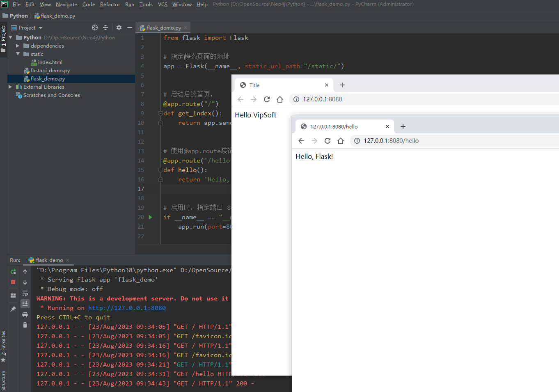Close the 127.0.0.1:8080/hello browser tab
Image resolution: width=559 pixels, height=392 pixels.
click(x=387, y=126)
